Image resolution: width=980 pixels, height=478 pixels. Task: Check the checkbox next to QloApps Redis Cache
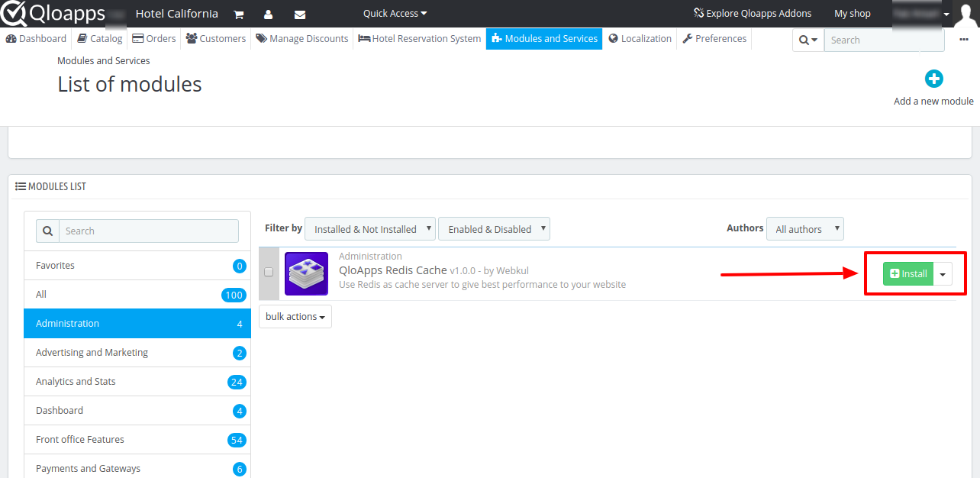tap(269, 272)
